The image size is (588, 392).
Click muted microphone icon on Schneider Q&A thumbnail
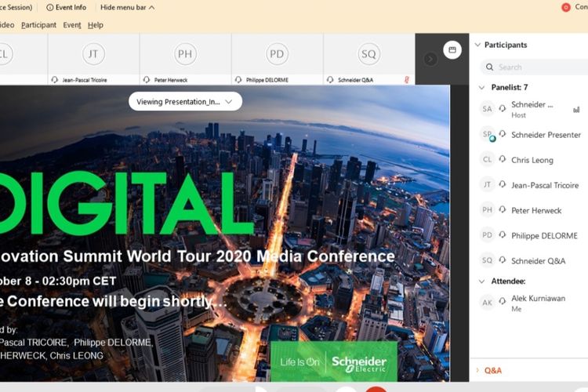(x=406, y=80)
